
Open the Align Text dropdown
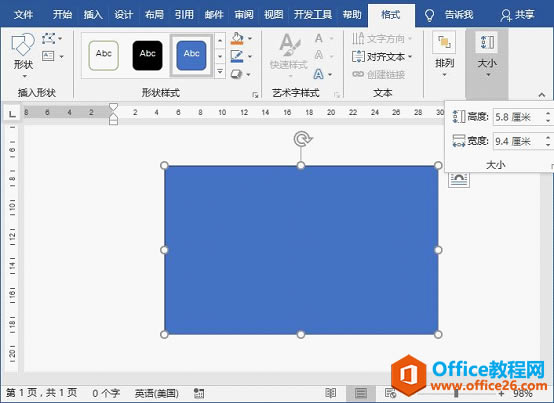click(x=382, y=57)
